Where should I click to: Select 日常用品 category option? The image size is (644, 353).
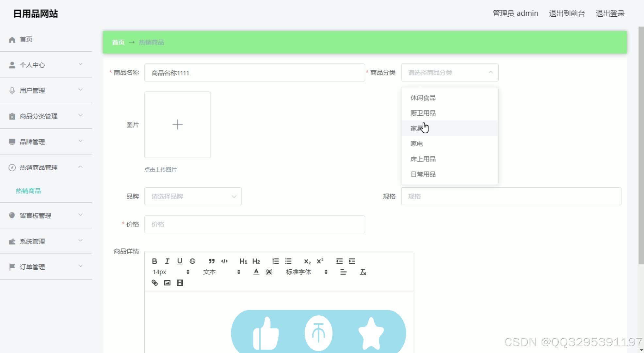click(x=450, y=174)
